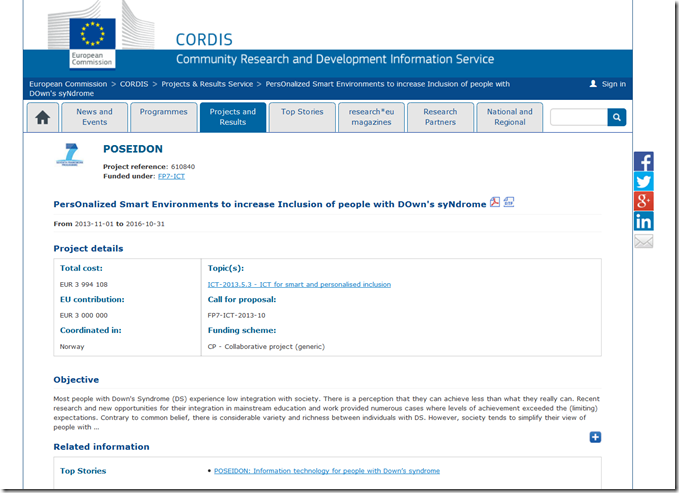The width and height of the screenshot is (679, 493).
Task: Click the FP7 programme logo
Action: 70,155
